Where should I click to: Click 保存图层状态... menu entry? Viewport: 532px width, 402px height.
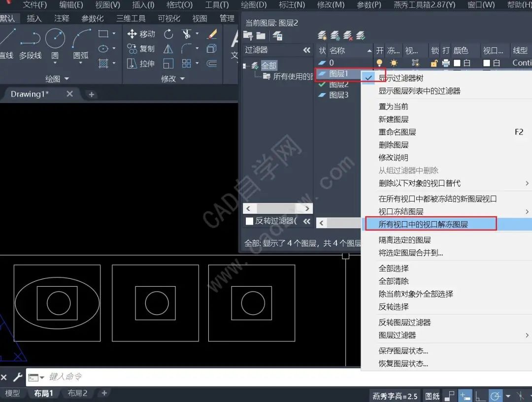coord(403,351)
